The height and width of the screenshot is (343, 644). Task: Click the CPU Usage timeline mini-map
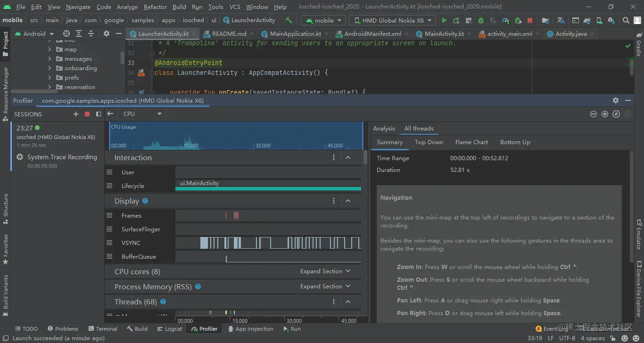pyautogui.click(x=236, y=136)
